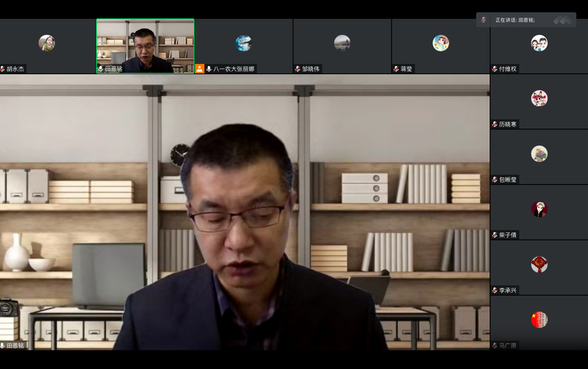588x369 pixels.
Task: Click 胡永杰's participant avatar
Action: click(46, 43)
